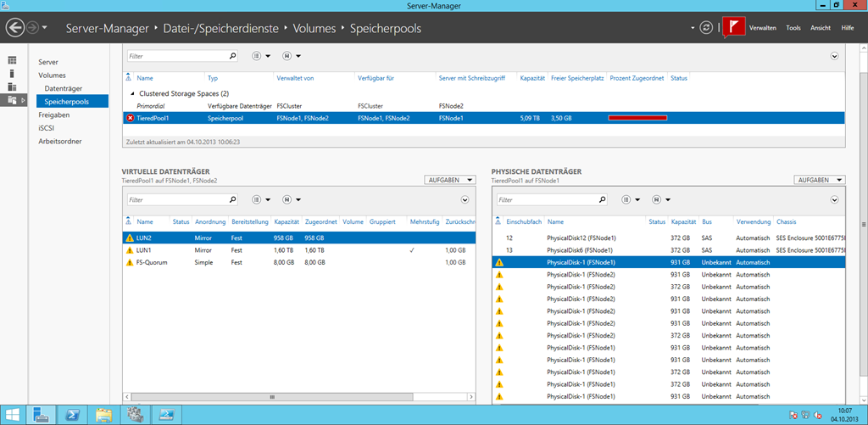868x425 pixels.
Task: Click the refresh icon in header
Action: tap(706, 28)
